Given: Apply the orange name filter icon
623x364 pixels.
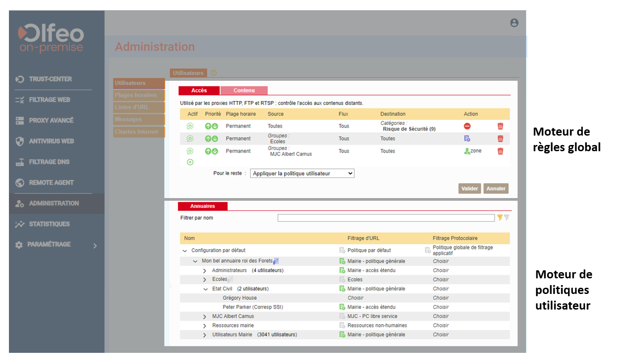Looking at the screenshot, I should (x=500, y=218).
